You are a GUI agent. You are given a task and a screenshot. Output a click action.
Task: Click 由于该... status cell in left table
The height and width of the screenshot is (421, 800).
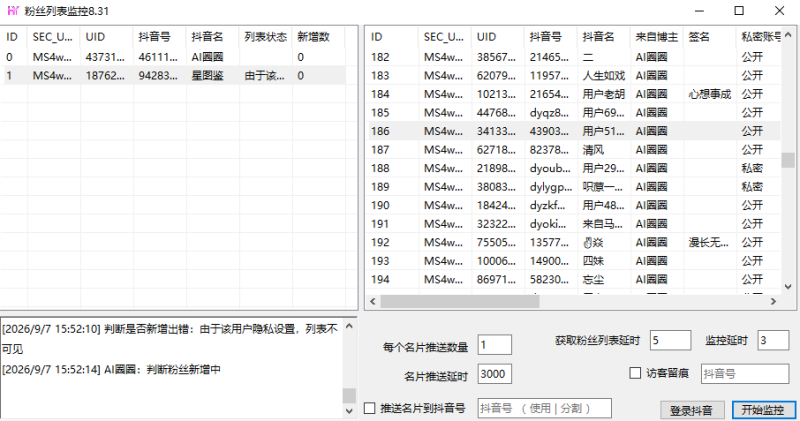[264, 76]
